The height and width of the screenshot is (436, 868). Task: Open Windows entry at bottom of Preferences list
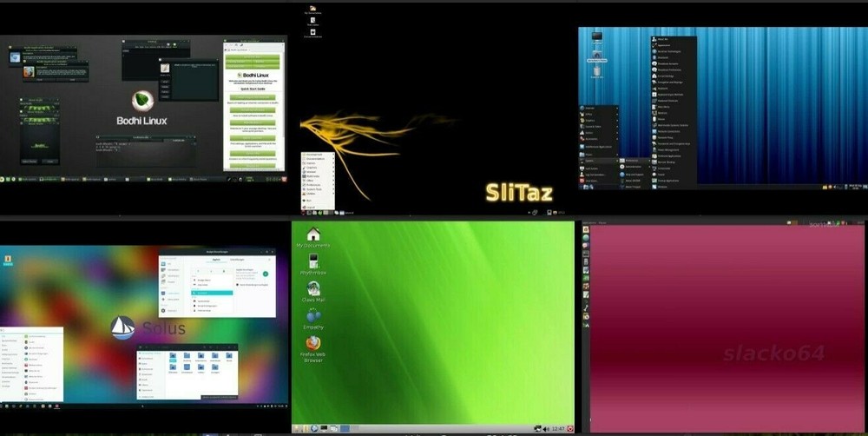[x=674, y=187]
